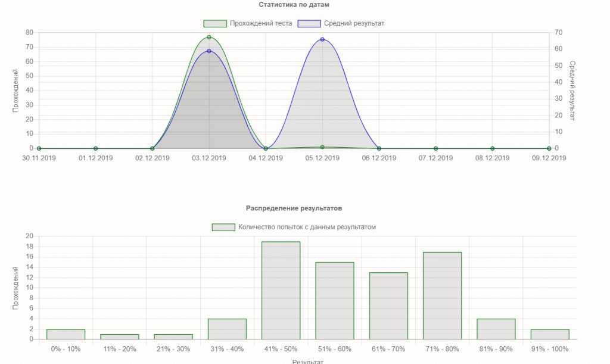Select the data point at 04.12.2019

(266, 148)
